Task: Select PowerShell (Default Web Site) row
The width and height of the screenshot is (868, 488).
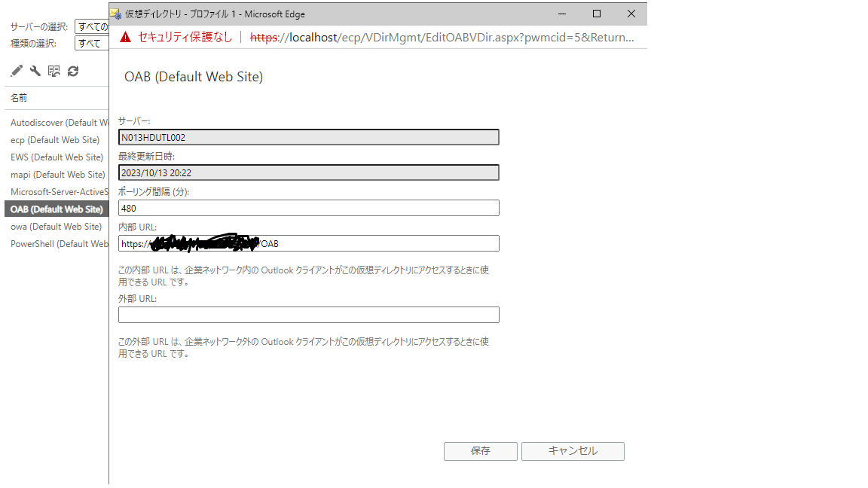Action: [57, 244]
